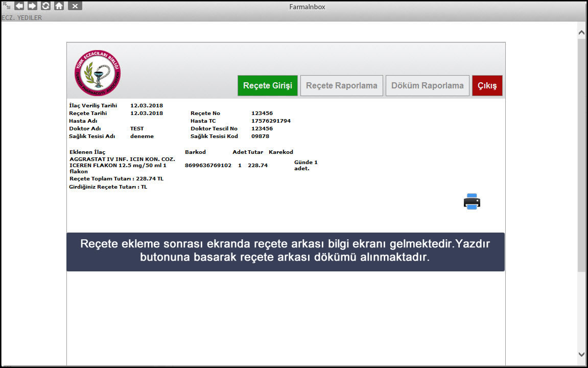Print the prescription using the printer icon
588x368 pixels.
[x=472, y=201]
